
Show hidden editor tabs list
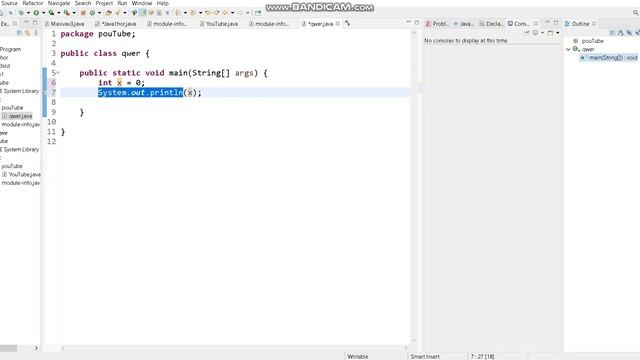point(347,24)
